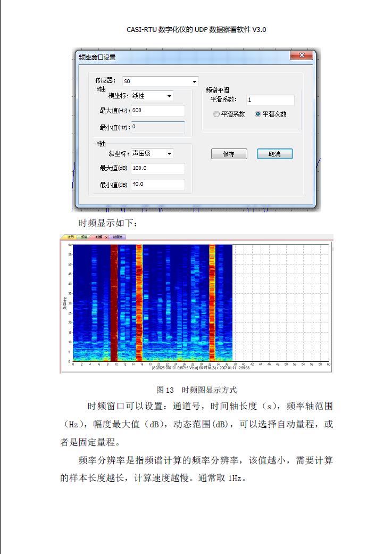
Task: Focus the X轴 最大值(Hz) field showing 600
Action: 158,111
